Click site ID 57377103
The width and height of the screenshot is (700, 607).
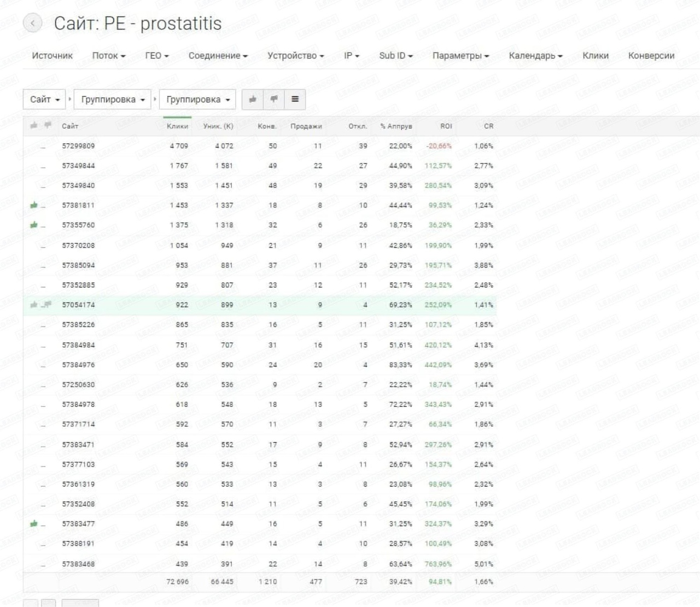click(x=78, y=464)
